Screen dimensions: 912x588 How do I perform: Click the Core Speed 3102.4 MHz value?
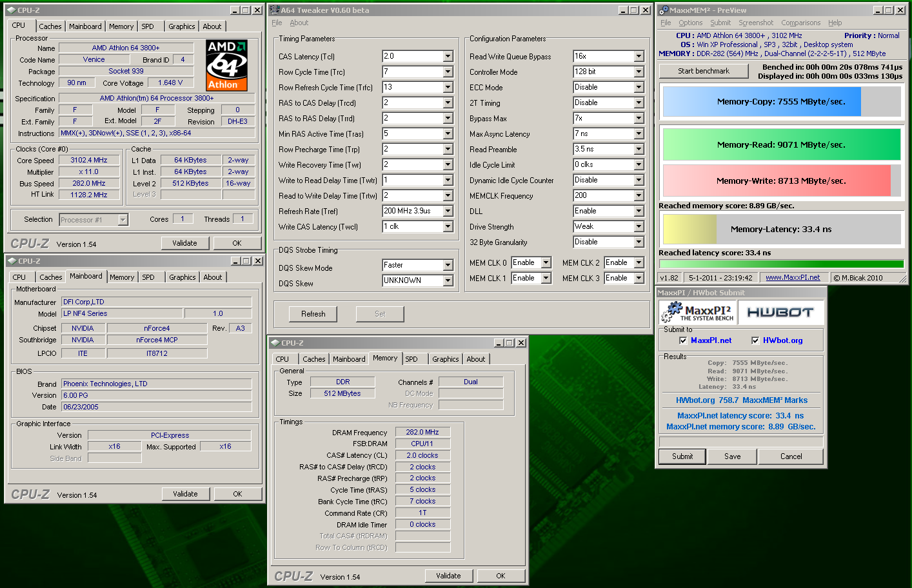(x=89, y=160)
